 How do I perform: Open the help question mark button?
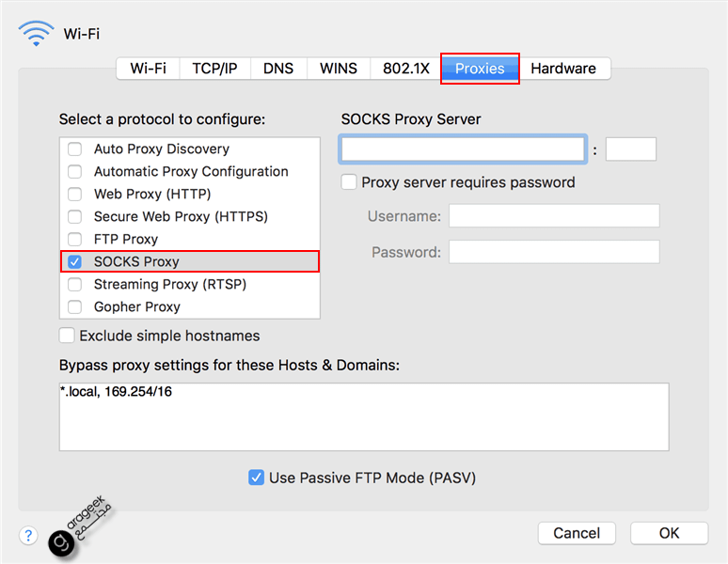click(x=28, y=535)
